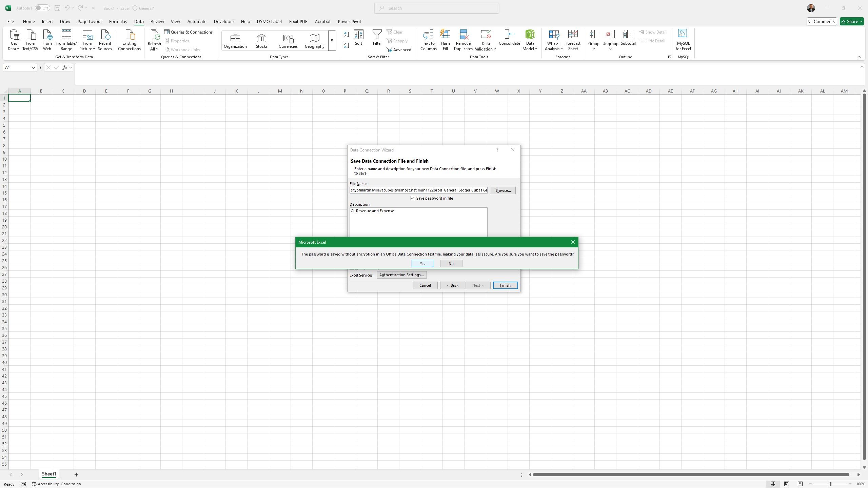The image size is (868, 488).
Task: Open the Name Box dropdown arrow
Action: (x=33, y=67)
